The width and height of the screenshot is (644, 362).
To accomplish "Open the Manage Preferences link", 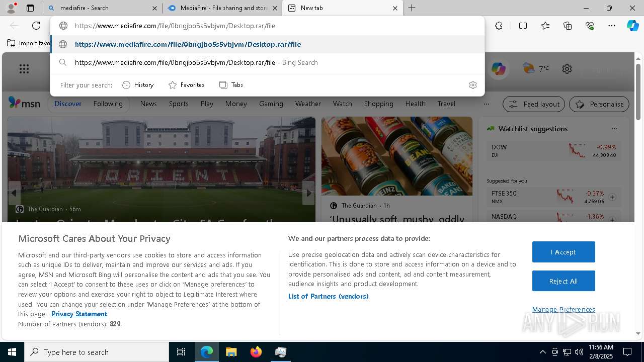I will pos(563,309).
